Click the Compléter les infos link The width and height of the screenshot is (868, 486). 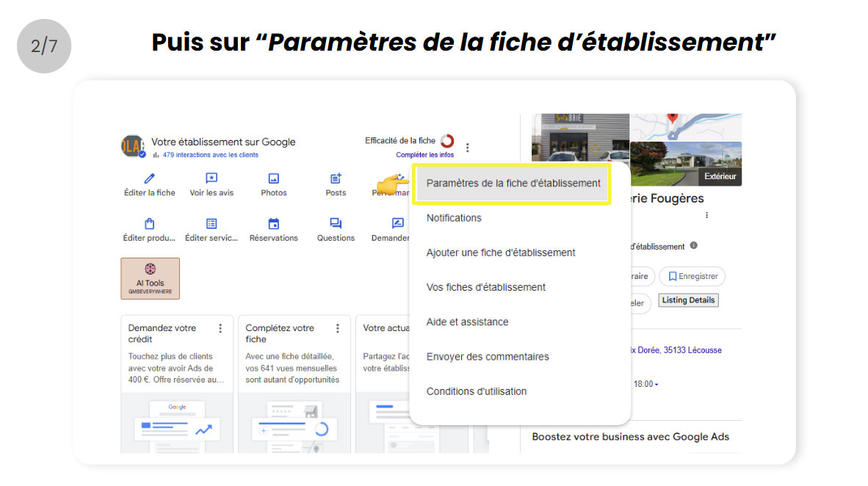(x=424, y=155)
